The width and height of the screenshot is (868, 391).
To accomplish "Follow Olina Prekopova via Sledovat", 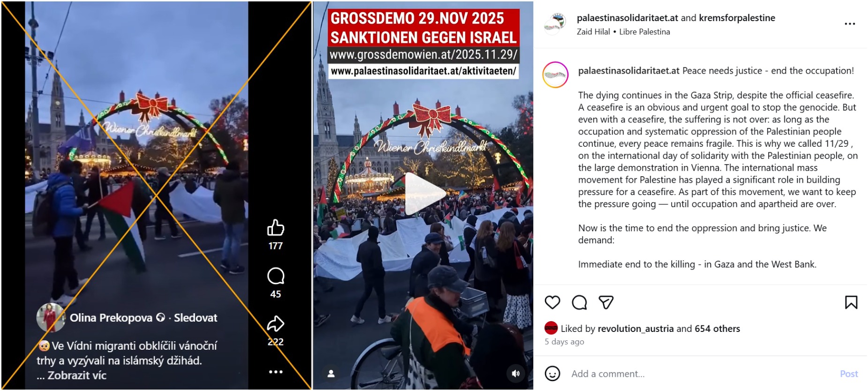I will [196, 318].
